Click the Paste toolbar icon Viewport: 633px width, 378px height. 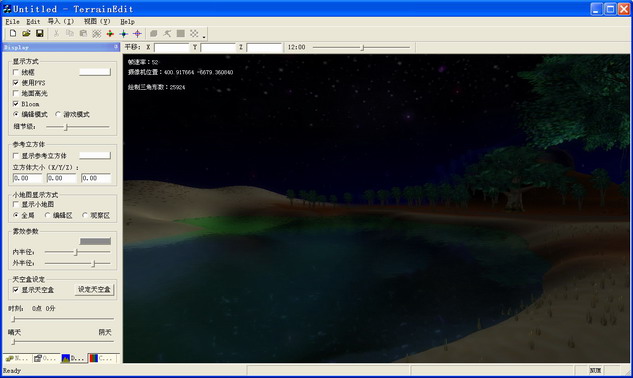(x=83, y=34)
